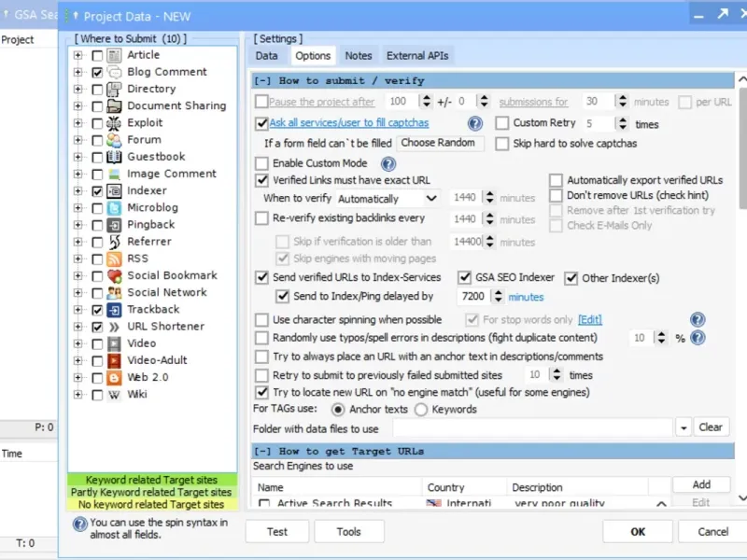
Task: Expand the Wiki tree node
Action: (78, 395)
